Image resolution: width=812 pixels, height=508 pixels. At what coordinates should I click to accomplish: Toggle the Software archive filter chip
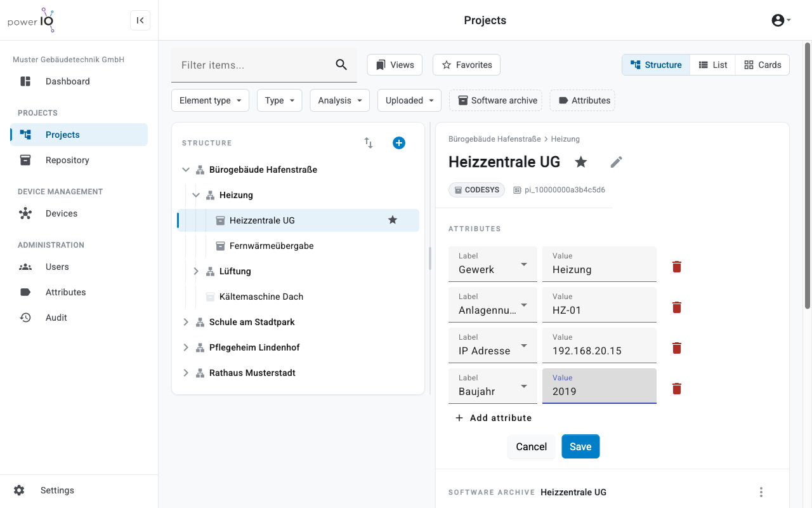496,100
